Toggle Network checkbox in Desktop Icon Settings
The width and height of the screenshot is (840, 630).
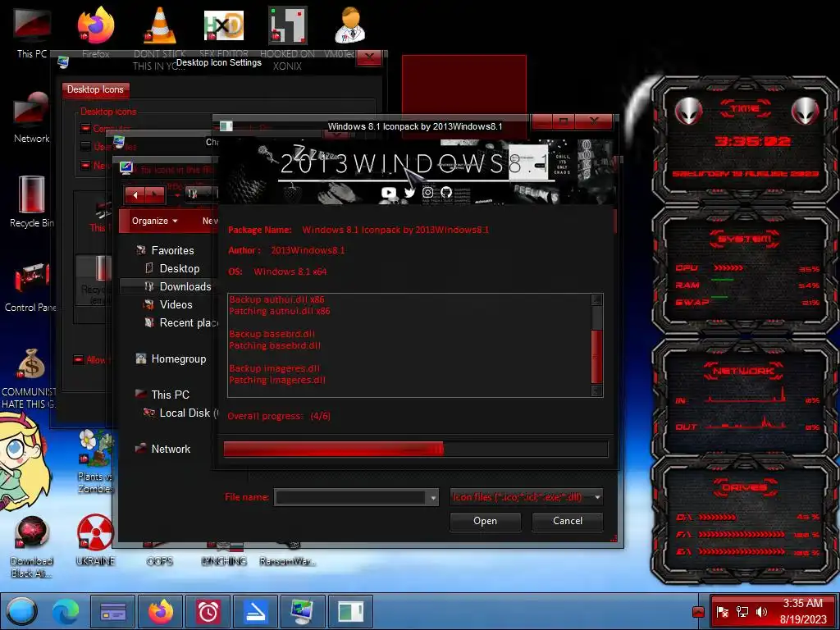(x=85, y=165)
